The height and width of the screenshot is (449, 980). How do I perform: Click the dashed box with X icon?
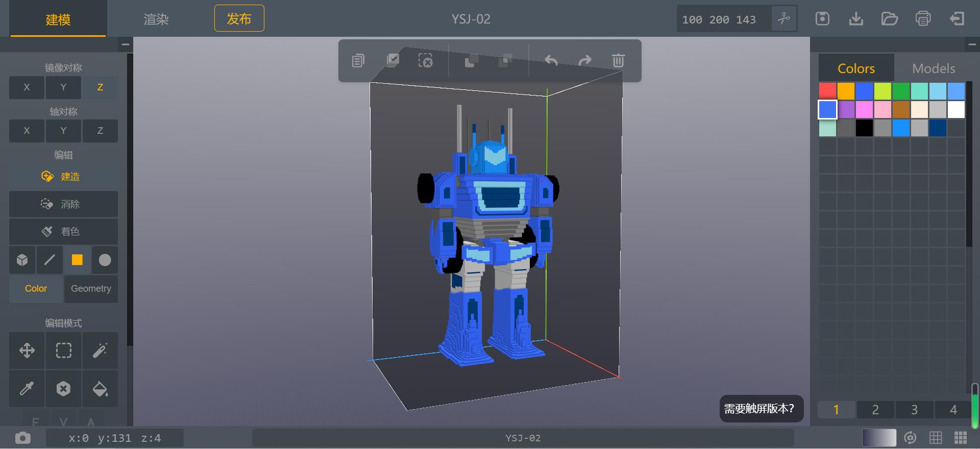tap(425, 61)
